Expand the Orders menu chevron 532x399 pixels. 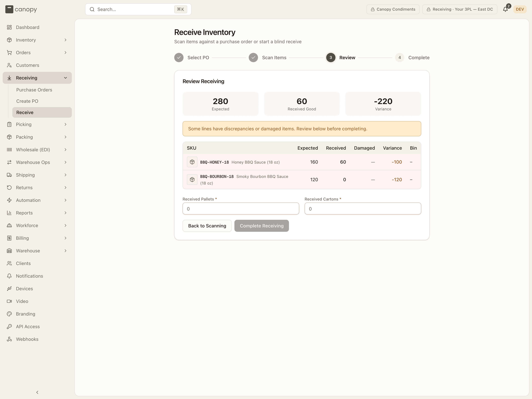tap(65, 52)
